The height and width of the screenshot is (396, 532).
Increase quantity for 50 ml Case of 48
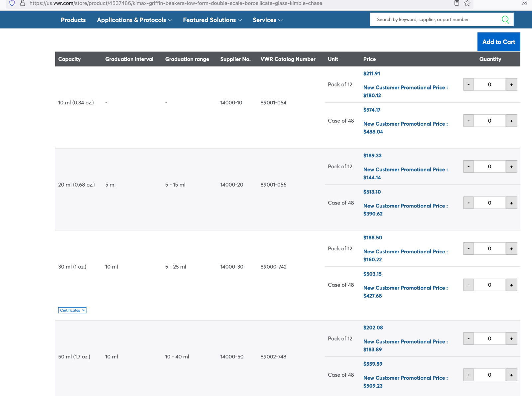tap(511, 375)
